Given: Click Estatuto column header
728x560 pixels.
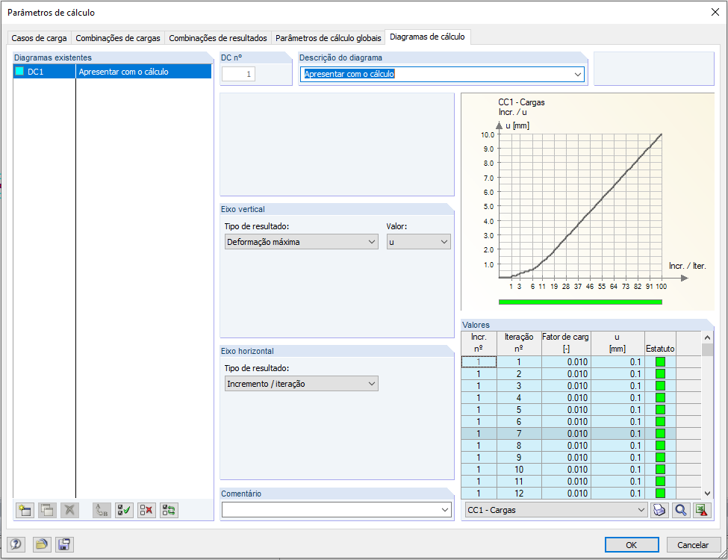Looking at the screenshot, I should click(660, 343).
